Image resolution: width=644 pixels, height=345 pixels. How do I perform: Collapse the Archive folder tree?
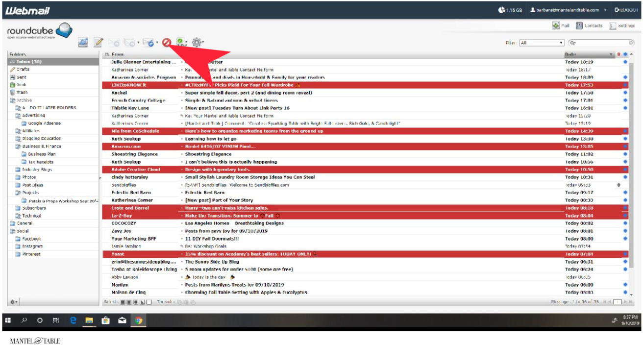(x=12, y=100)
